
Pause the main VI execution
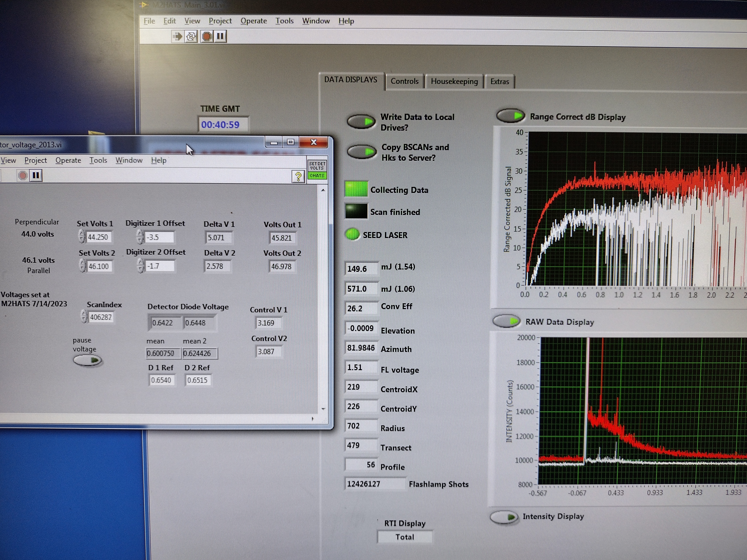point(220,36)
